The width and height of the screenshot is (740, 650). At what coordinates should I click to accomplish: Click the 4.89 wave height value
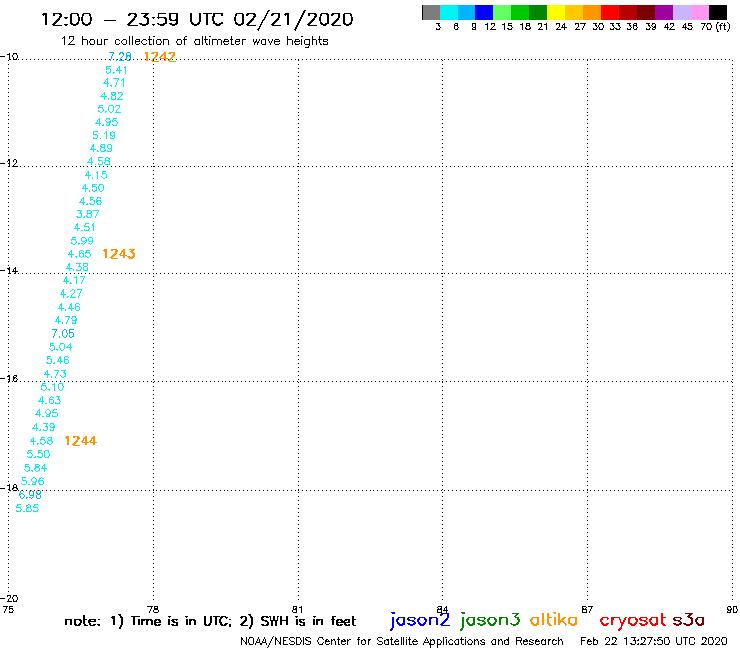101,148
